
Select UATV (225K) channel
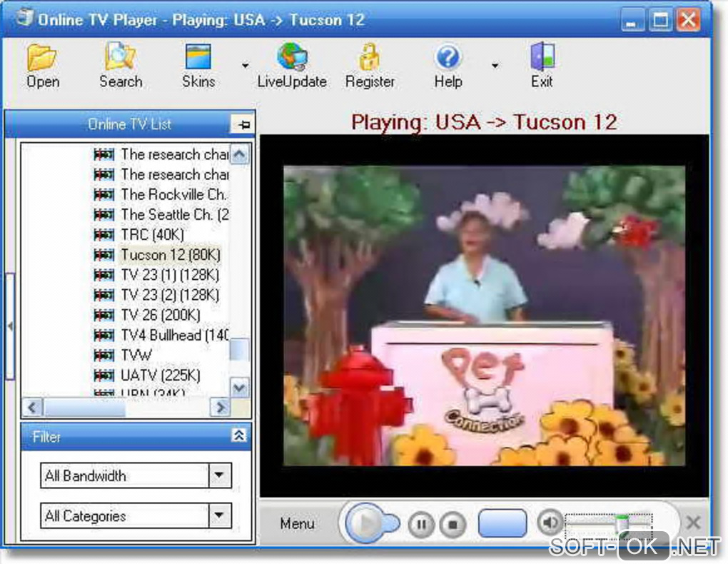(160, 375)
